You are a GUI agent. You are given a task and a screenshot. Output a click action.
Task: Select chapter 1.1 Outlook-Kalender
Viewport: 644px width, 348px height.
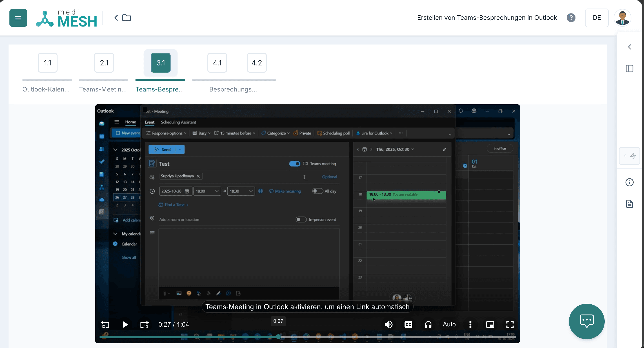(x=47, y=63)
